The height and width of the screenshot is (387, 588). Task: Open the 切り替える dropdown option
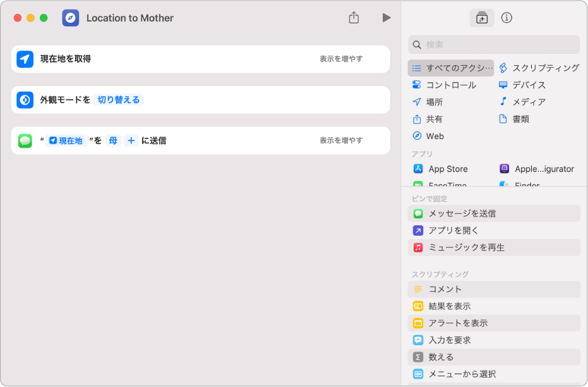click(119, 100)
